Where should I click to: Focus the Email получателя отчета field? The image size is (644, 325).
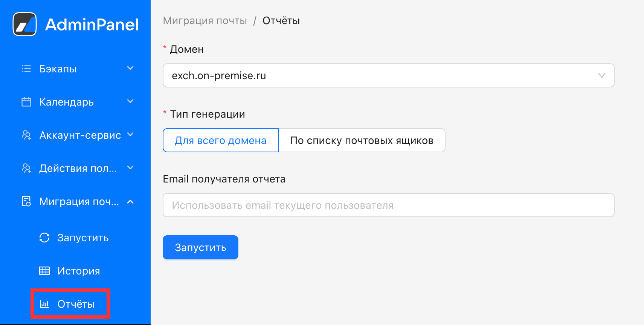click(388, 205)
